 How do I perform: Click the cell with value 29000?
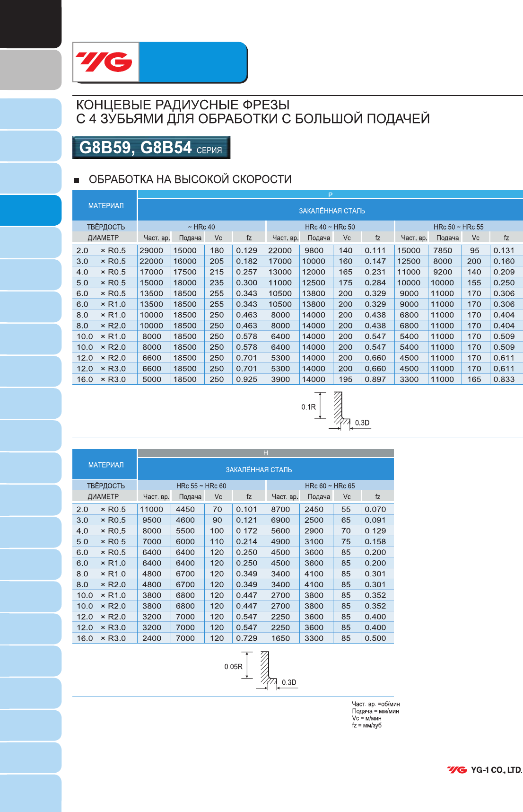(151, 250)
